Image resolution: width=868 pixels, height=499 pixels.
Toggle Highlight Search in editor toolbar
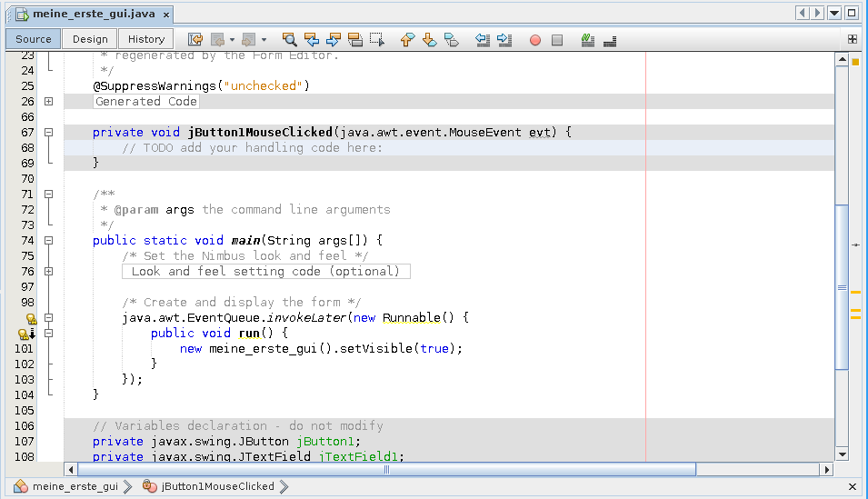click(x=355, y=40)
